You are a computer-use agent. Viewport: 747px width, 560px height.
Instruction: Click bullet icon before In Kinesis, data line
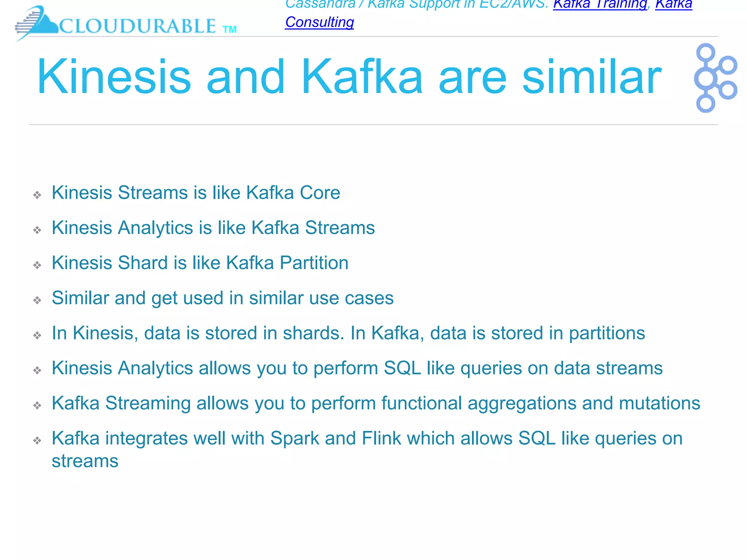pos(37,335)
